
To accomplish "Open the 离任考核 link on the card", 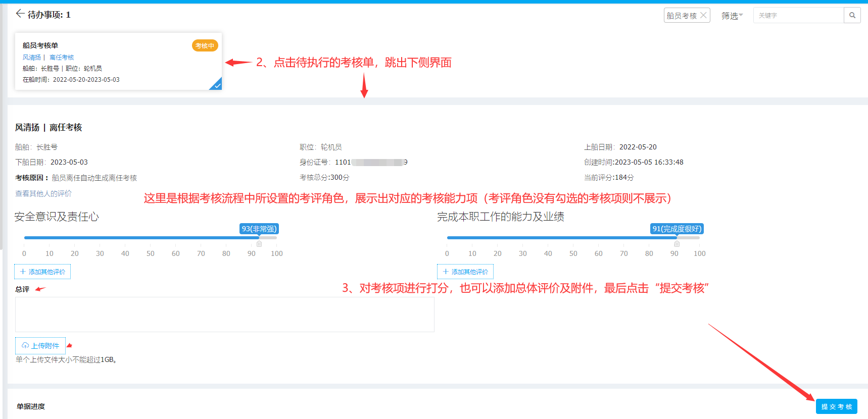I will pyautogui.click(x=62, y=58).
